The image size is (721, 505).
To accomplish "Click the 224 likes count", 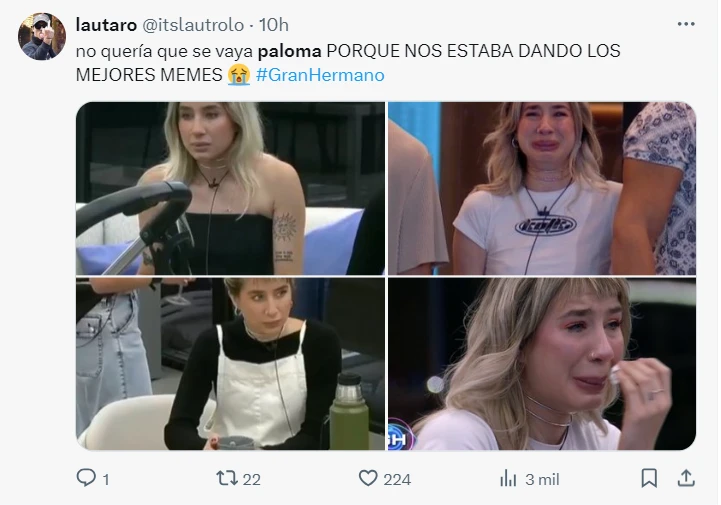I will (x=397, y=480).
